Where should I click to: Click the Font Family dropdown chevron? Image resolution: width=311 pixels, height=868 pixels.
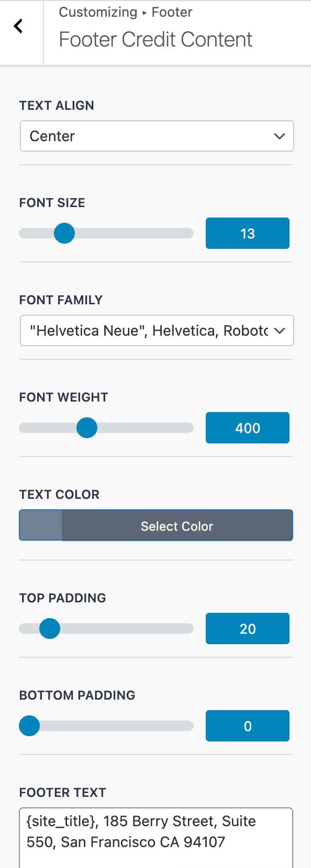click(x=279, y=330)
